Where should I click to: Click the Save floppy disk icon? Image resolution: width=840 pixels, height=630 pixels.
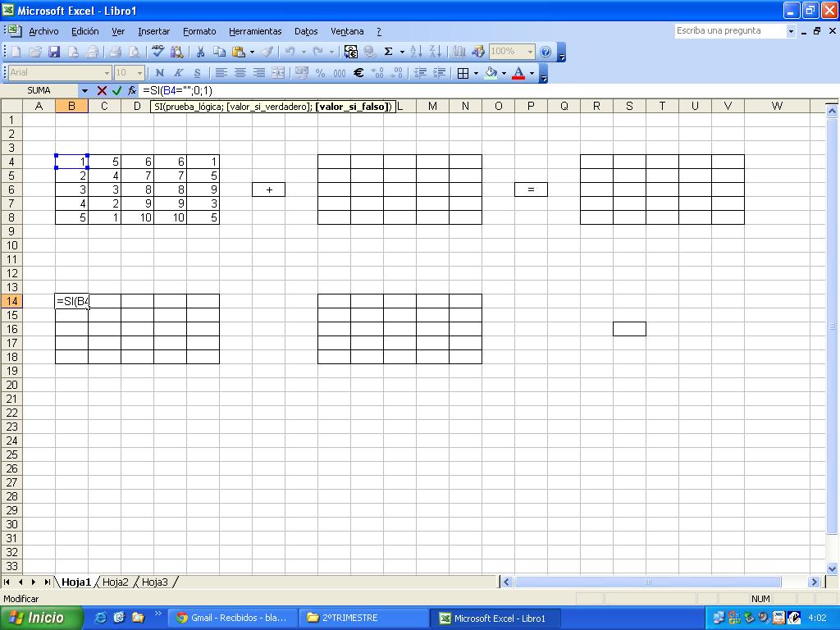pos(54,52)
